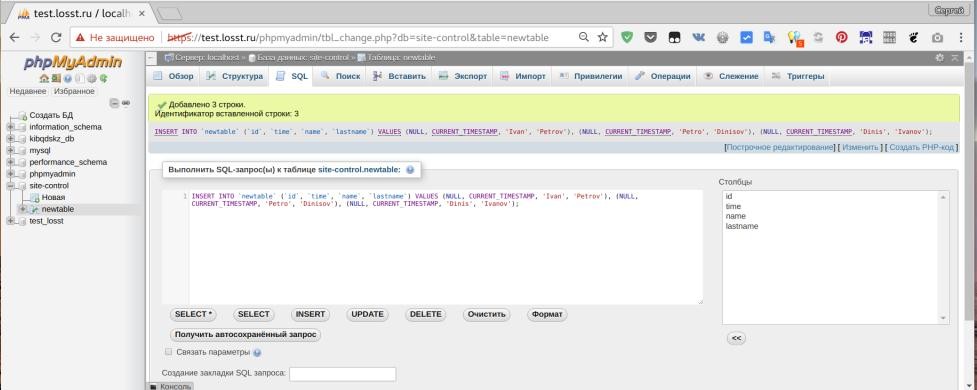Image resolution: width=977 pixels, height=390 pixels.
Task: Open the Привилегии tab
Action: [x=591, y=76]
